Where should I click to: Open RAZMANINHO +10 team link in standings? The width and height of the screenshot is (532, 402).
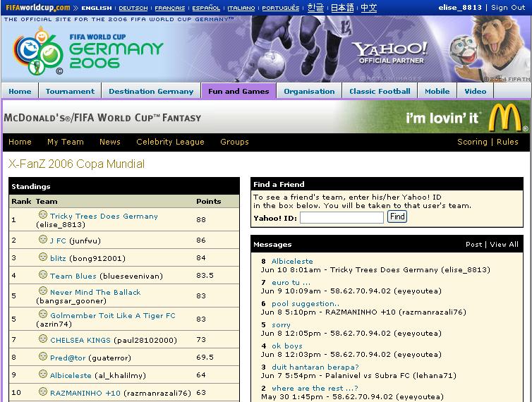tap(85, 393)
